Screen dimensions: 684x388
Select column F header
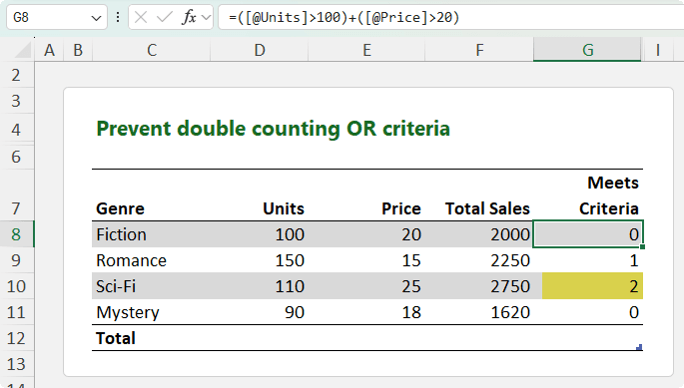479,50
